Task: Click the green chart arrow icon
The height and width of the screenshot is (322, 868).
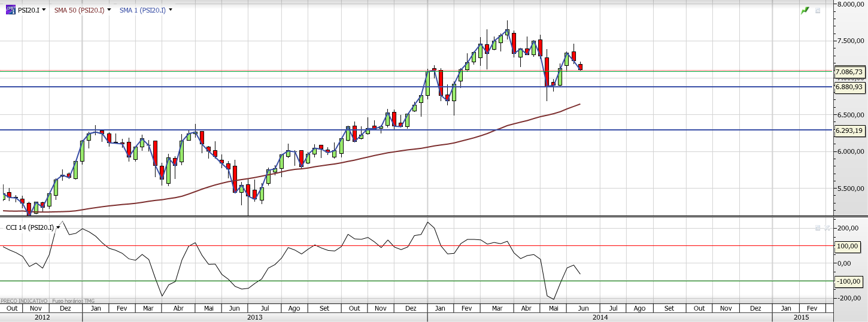Action: [805, 10]
